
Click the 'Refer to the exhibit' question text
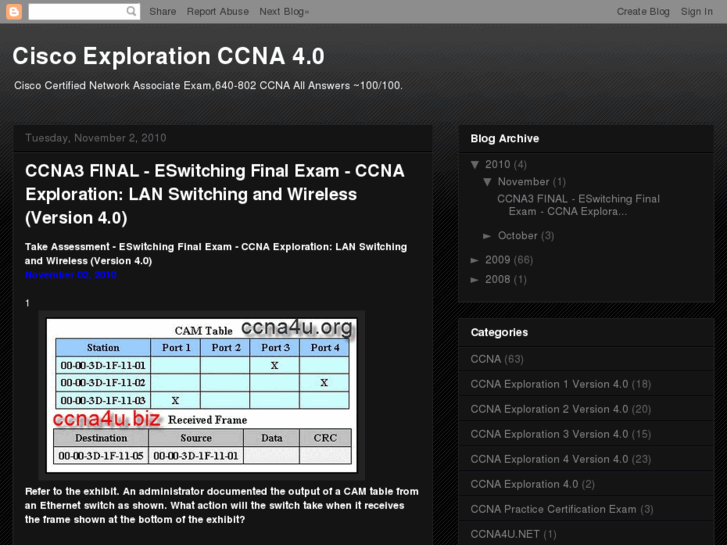tap(222, 506)
